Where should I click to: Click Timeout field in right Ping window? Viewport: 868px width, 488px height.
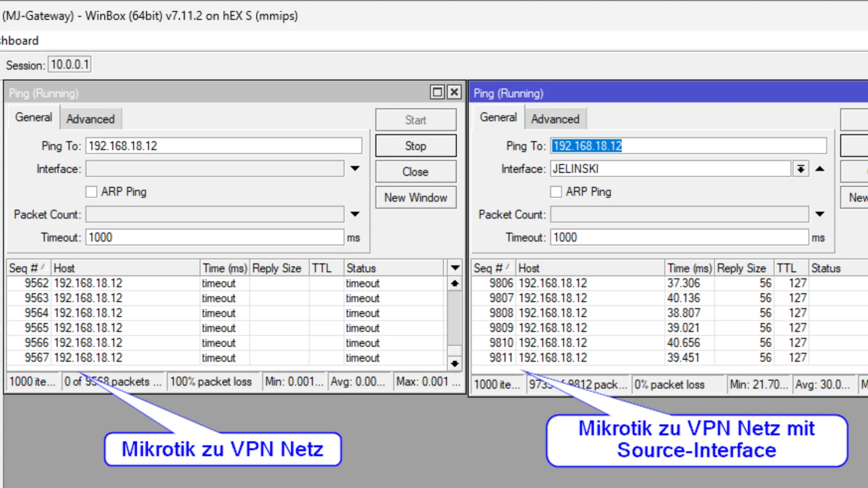pos(680,237)
